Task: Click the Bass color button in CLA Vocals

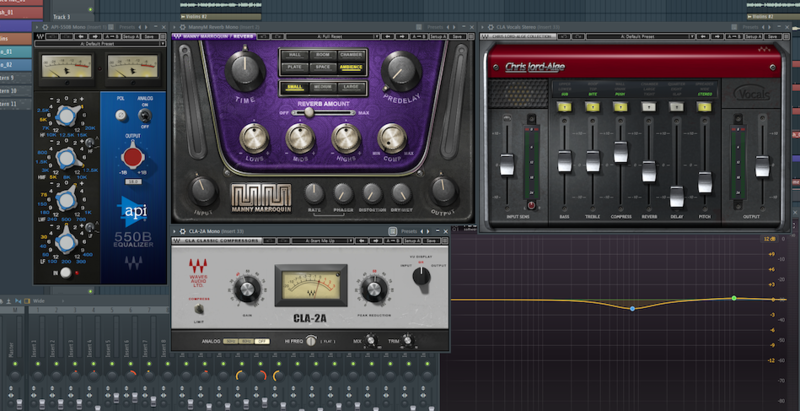Action: (x=564, y=106)
